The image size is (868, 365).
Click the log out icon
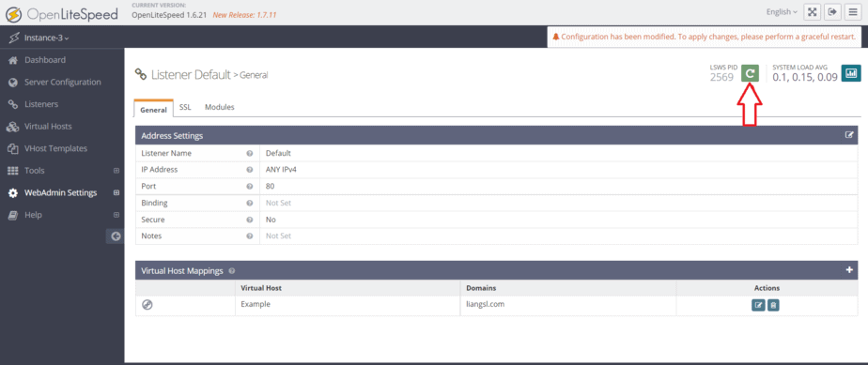(831, 12)
